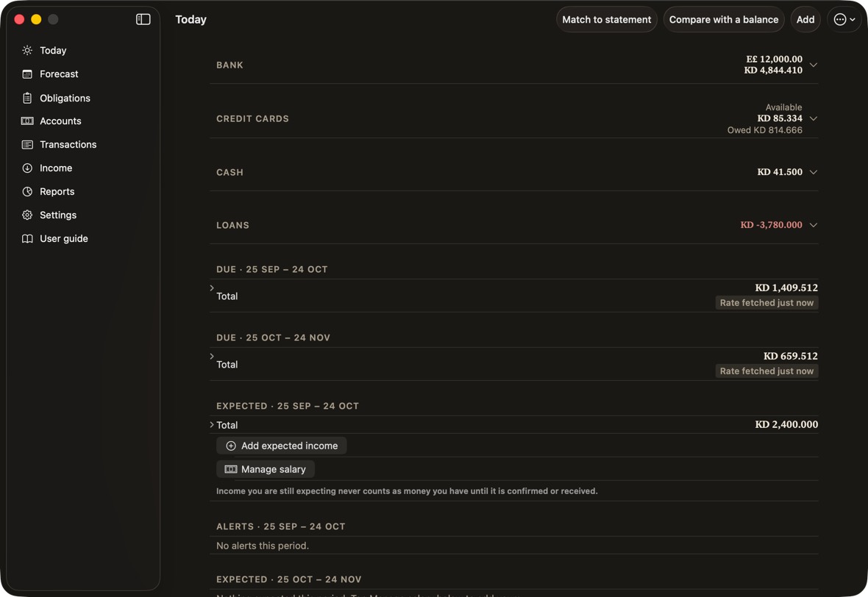
Task: Expand the CREDIT CARDS section chevron
Action: (813, 118)
